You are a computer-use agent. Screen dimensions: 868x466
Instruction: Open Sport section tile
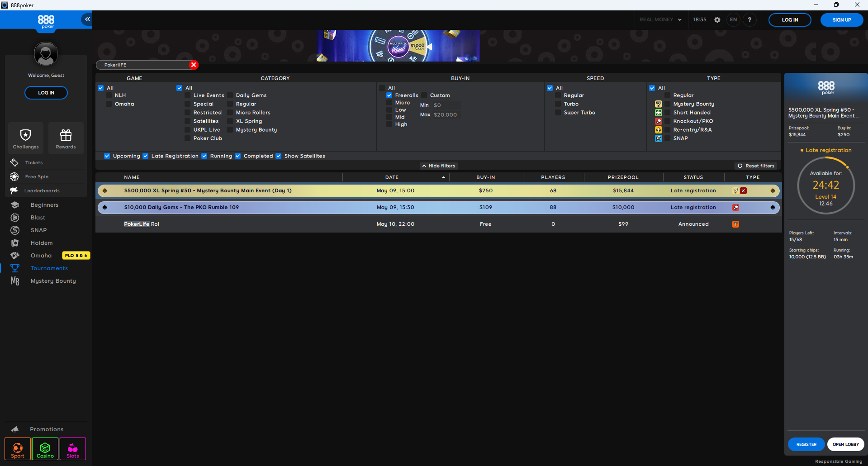pyautogui.click(x=18, y=449)
